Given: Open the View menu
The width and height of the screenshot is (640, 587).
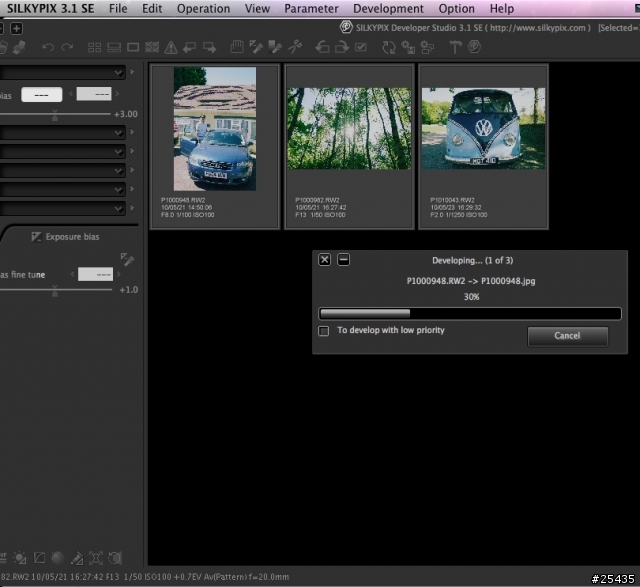Looking at the screenshot, I should [257, 9].
